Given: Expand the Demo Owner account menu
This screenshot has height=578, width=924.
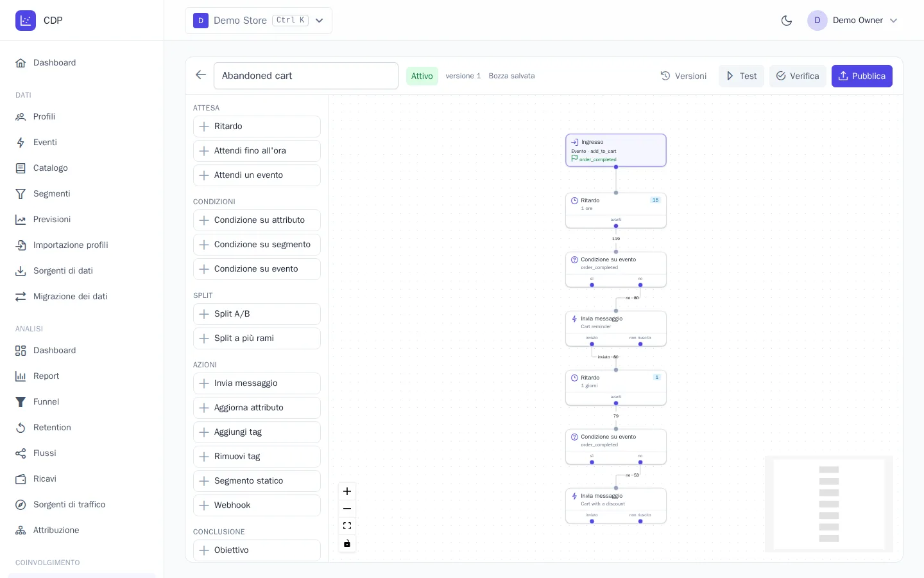Looking at the screenshot, I should click(853, 21).
